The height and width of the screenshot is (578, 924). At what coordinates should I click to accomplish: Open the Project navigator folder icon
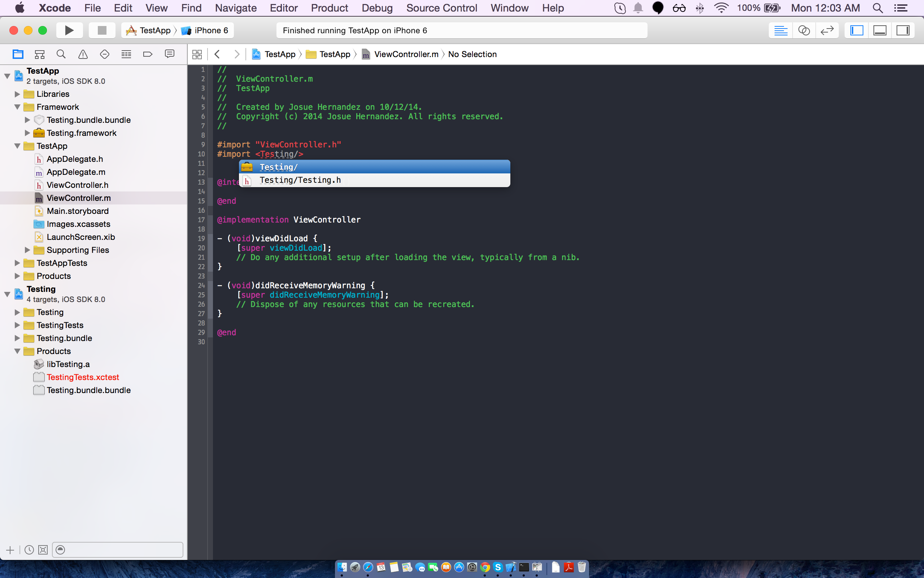pos(18,54)
